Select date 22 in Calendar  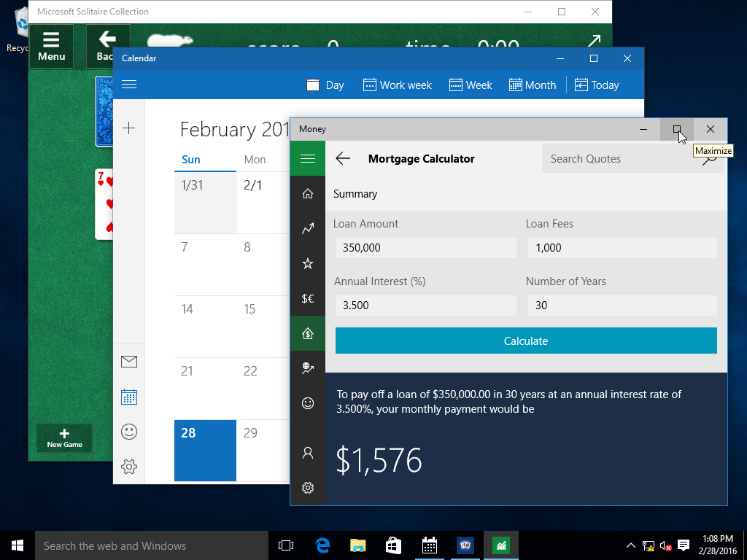pyautogui.click(x=263, y=389)
